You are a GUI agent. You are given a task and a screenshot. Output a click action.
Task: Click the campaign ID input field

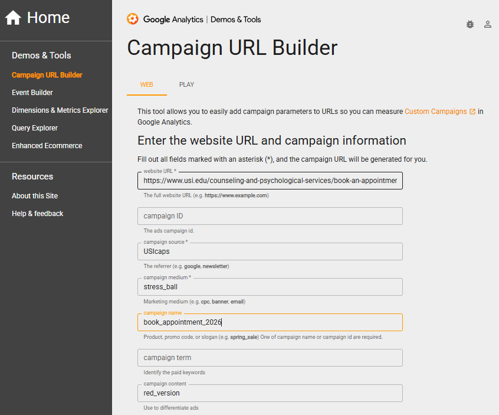pos(270,216)
